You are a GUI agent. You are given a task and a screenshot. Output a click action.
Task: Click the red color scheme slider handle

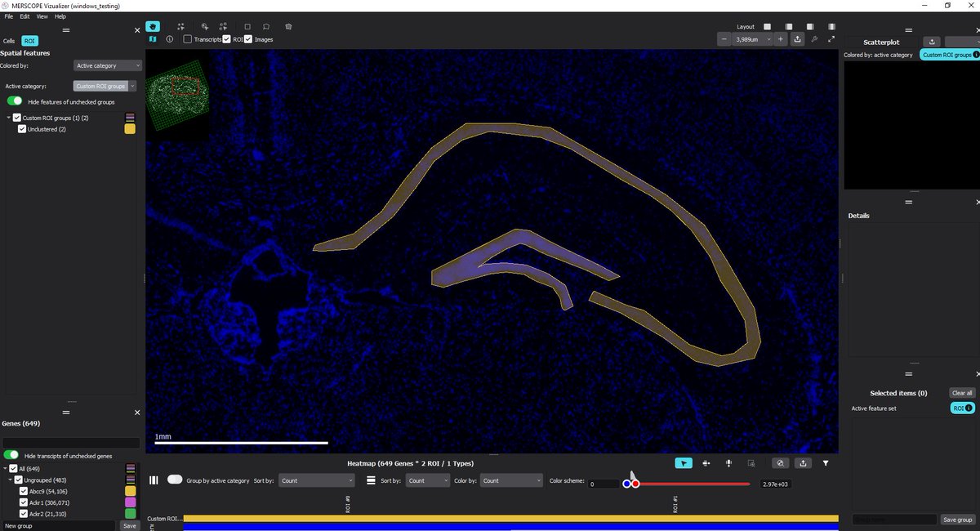[x=635, y=484]
